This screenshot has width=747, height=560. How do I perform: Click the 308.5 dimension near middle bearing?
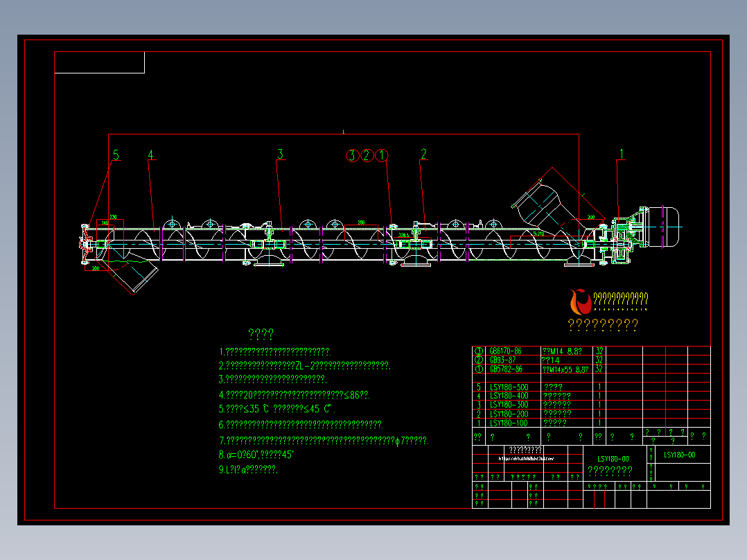tap(403, 235)
